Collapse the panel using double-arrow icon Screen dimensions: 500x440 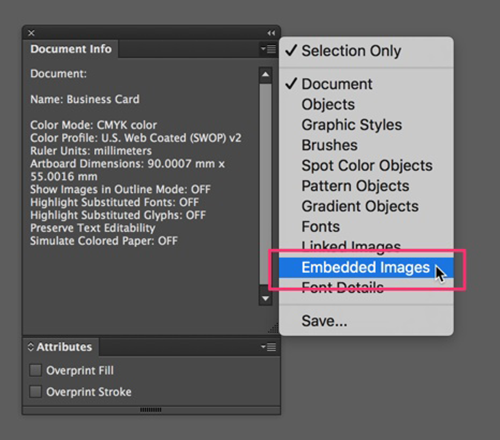click(271, 33)
